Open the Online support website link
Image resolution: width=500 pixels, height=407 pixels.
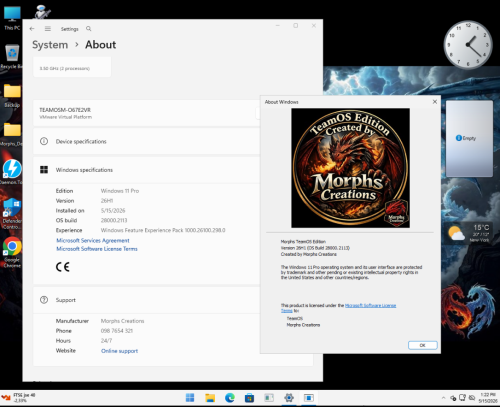tap(119, 351)
